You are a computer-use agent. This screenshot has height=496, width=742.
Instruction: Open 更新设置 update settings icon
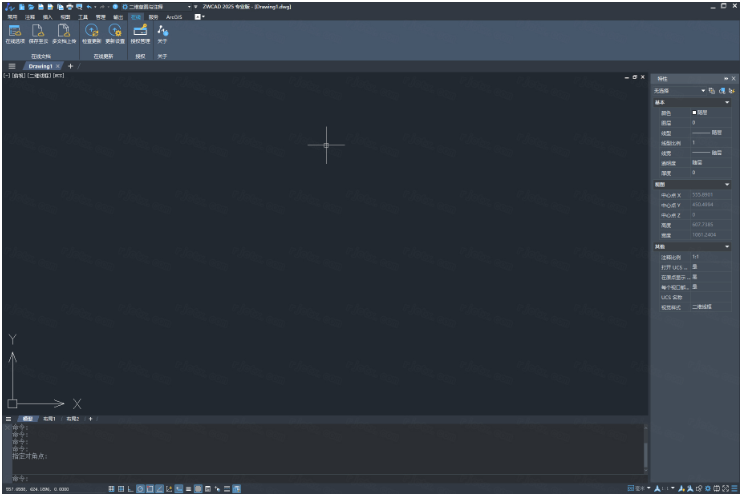(x=115, y=33)
